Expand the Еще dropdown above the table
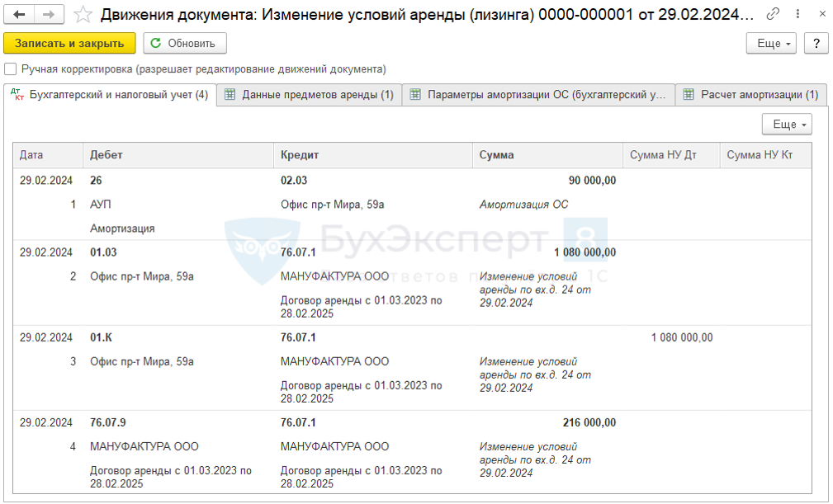Viewport: 833px width, 504px height. [x=787, y=125]
